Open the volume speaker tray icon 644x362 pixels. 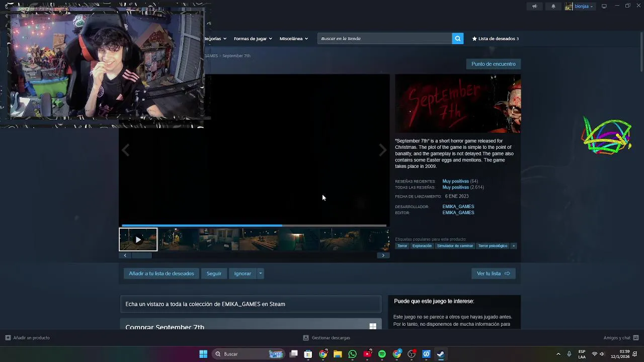coord(602,354)
